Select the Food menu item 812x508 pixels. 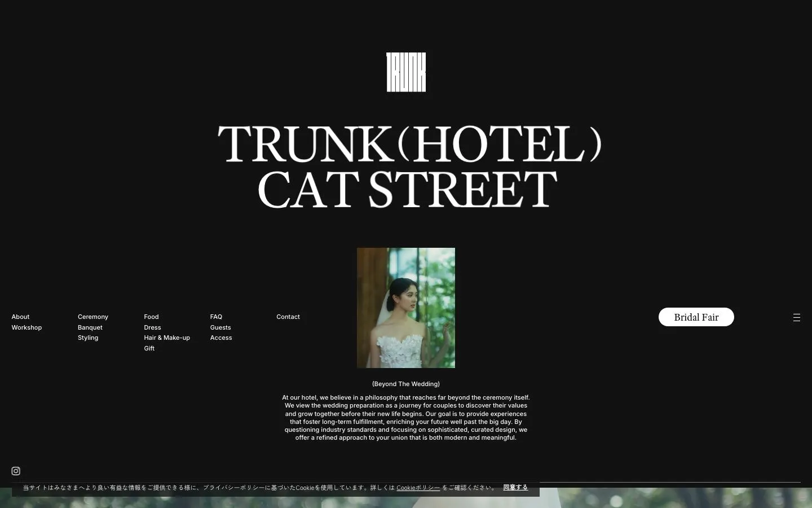click(151, 317)
